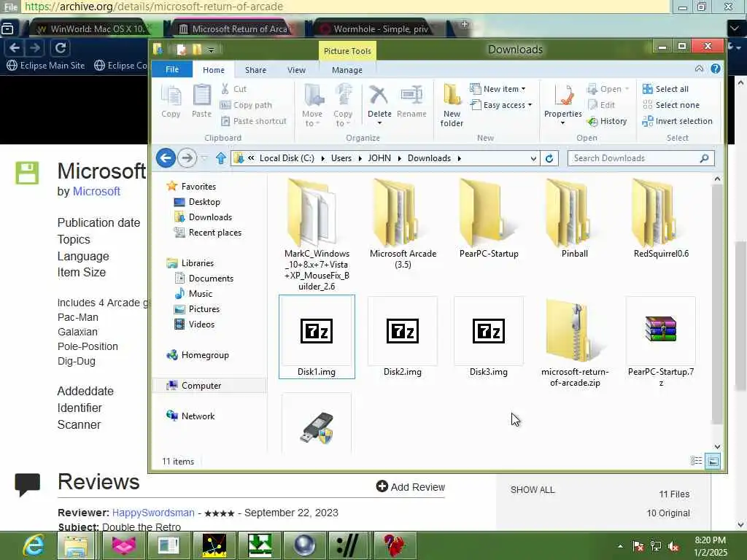Viewport: 747px width, 560px height.
Task: Click Select all in the ribbon
Action: pyautogui.click(x=665, y=89)
